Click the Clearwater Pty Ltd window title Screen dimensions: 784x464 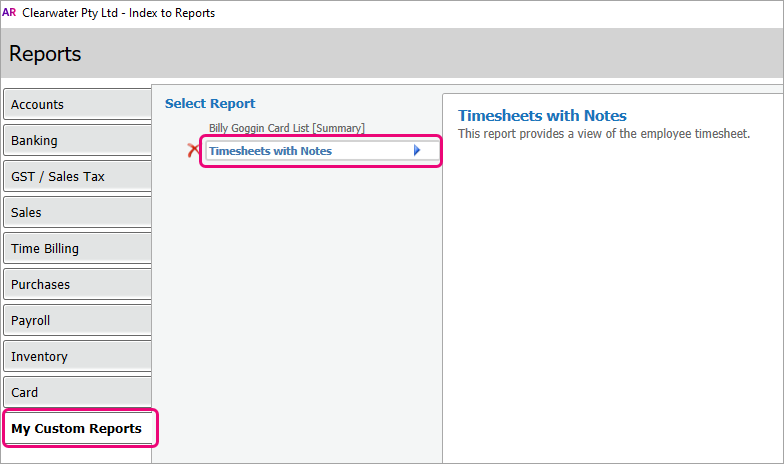[118, 13]
